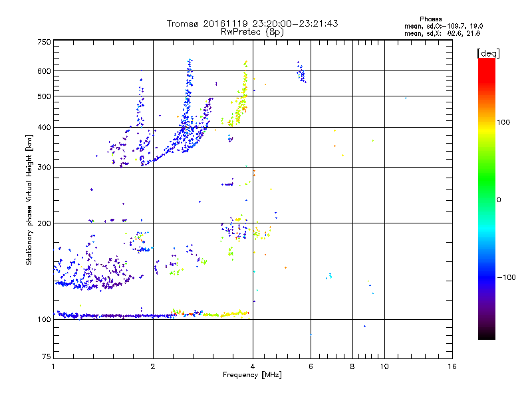This screenshot has width=532, height=399.
Task: Click the '[deg]' colorbar unit label
Action: tap(488, 53)
